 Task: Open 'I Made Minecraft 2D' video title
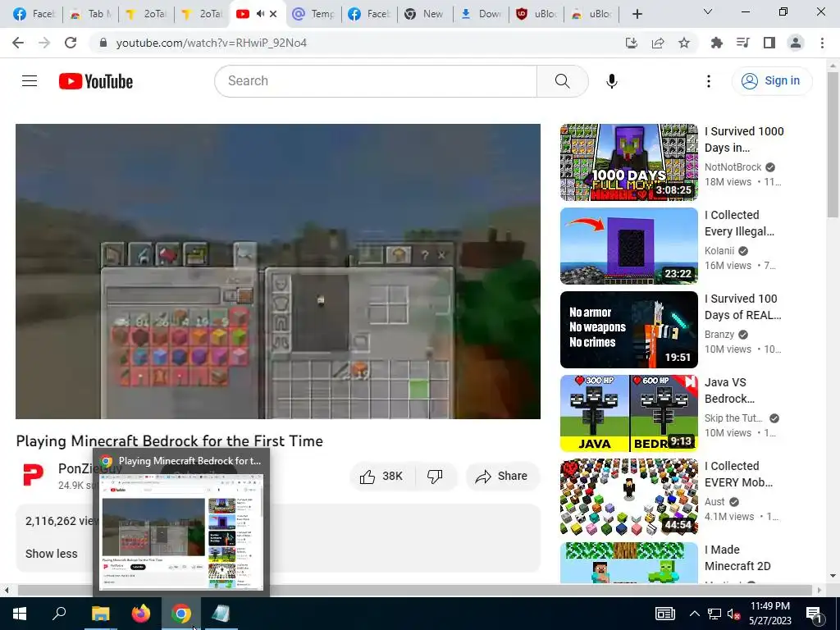click(737, 558)
